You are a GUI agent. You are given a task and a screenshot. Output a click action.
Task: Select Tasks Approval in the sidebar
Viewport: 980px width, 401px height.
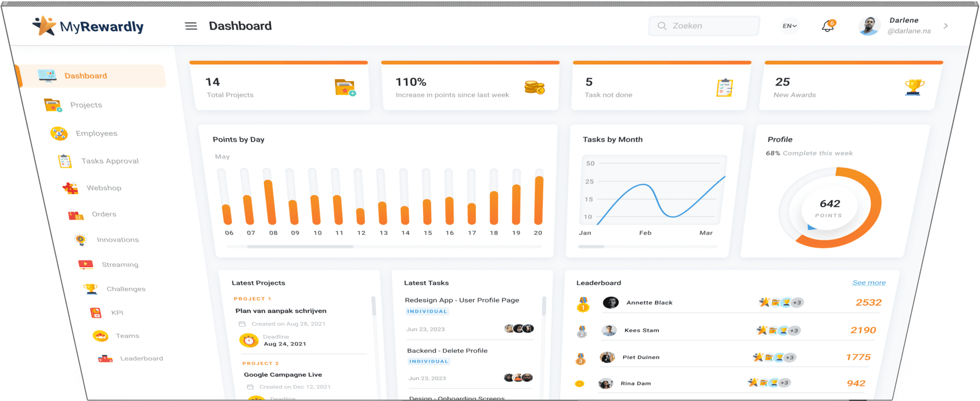pos(110,161)
